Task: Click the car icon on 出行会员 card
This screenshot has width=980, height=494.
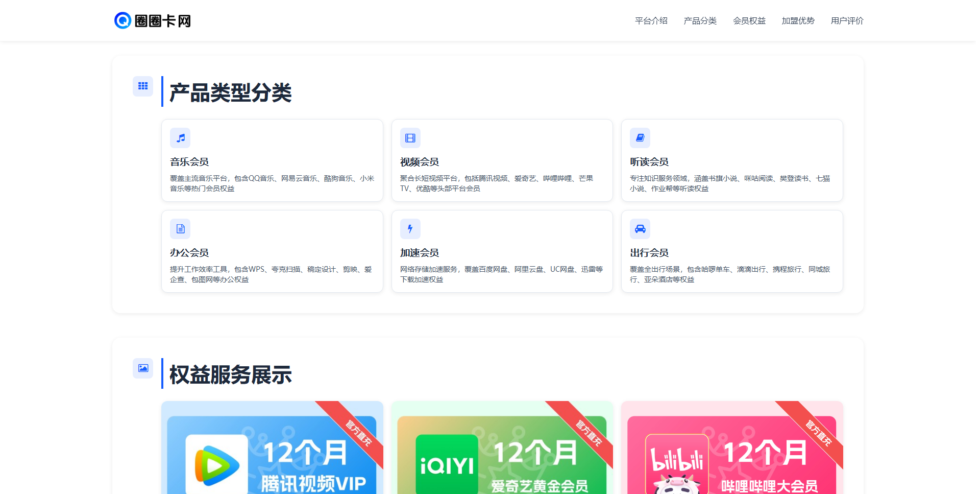Action: pos(640,228)
